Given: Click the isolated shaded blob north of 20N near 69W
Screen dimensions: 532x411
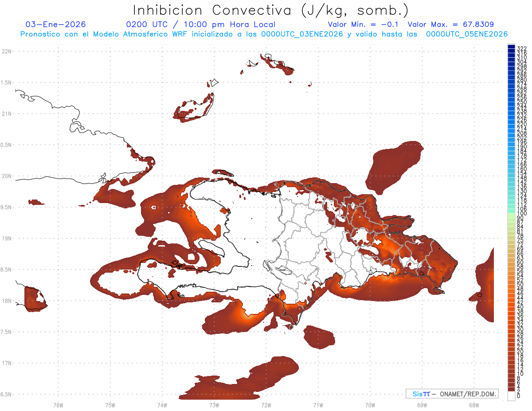Looking at the screenshot, I should click(x=394, y=168).
